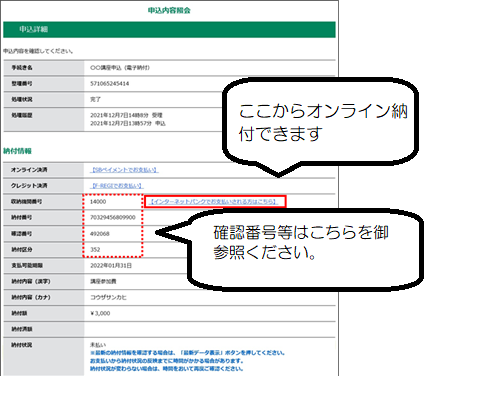Click the ここからオンライン納付できます callout

(320, 125)
